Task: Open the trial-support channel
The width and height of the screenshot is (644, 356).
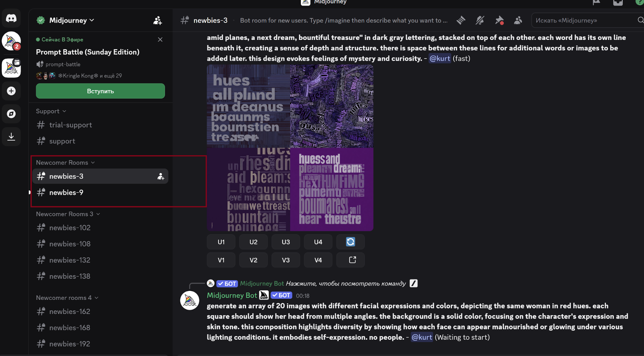Action: 71,125
